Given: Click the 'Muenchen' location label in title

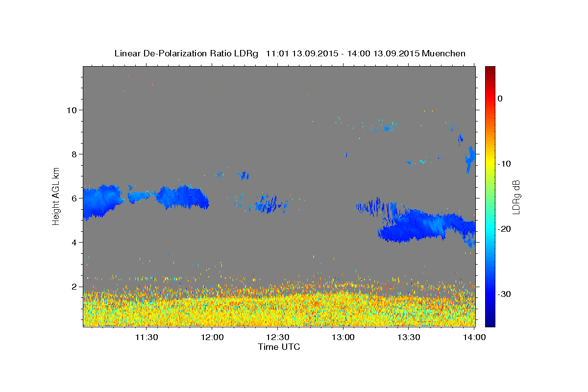Looking at the screenshot, I should point(444,53).
